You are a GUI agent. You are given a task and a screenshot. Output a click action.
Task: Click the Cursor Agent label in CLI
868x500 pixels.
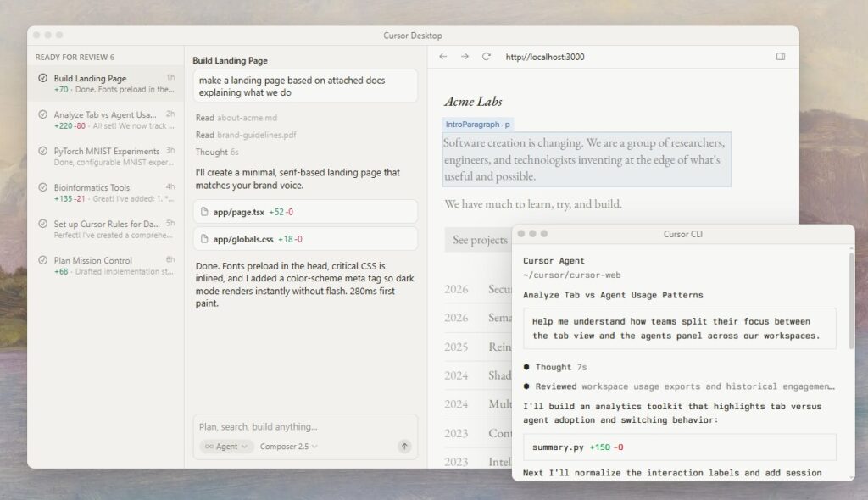pyautogui.click(x=554, y=261)
